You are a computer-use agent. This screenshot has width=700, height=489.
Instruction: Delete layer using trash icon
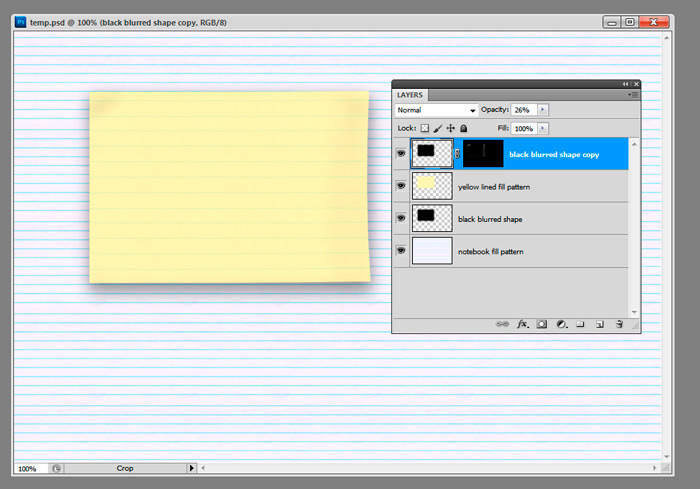tap(620, 324)
